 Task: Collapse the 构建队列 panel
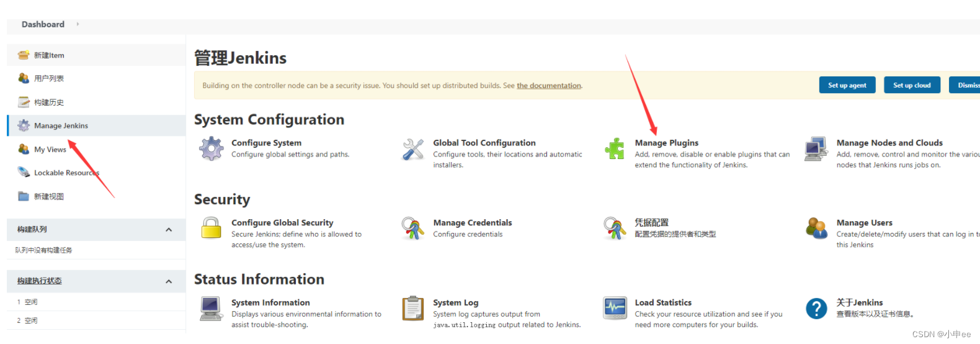(x=169, y=230)
